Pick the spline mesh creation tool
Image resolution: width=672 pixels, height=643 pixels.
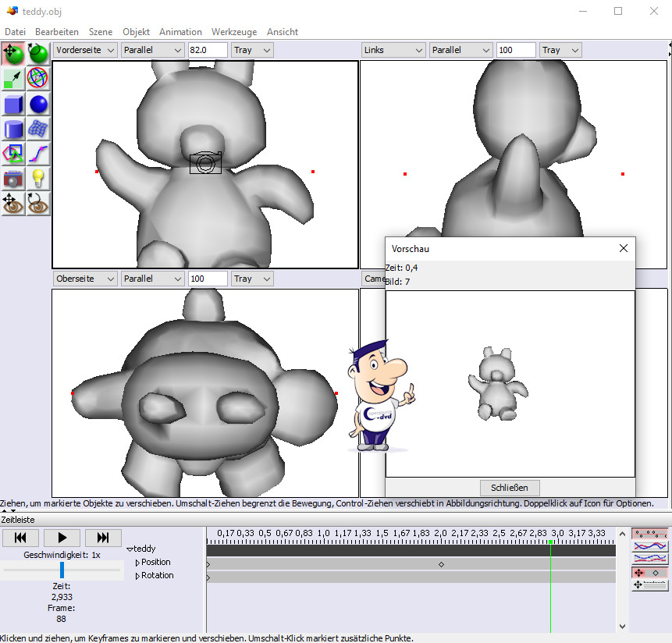[x=38, y=129]
